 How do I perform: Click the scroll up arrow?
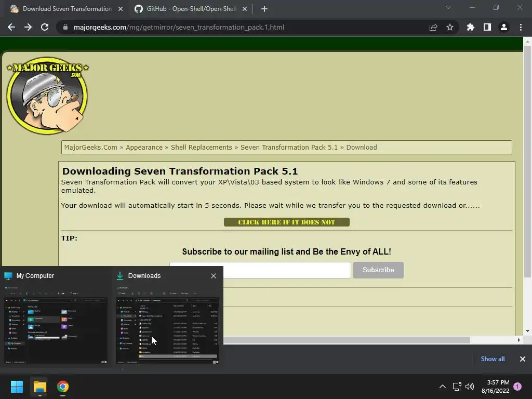[x=527, y=42]
